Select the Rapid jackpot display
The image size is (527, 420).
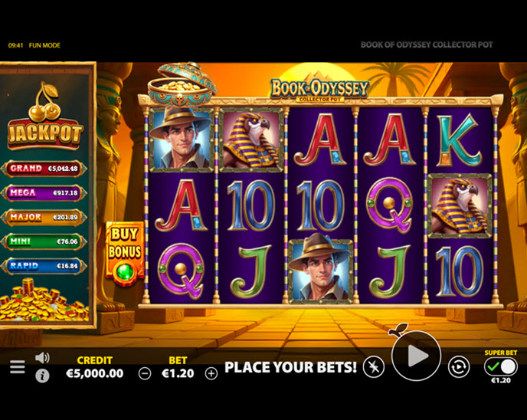(x=44, y=266)
